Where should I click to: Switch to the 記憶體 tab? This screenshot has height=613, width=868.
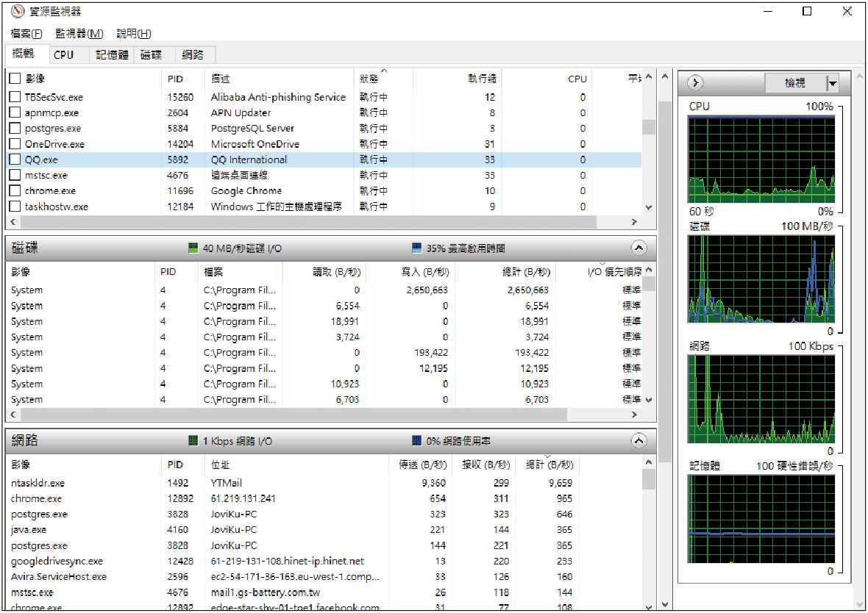point(112,55)
